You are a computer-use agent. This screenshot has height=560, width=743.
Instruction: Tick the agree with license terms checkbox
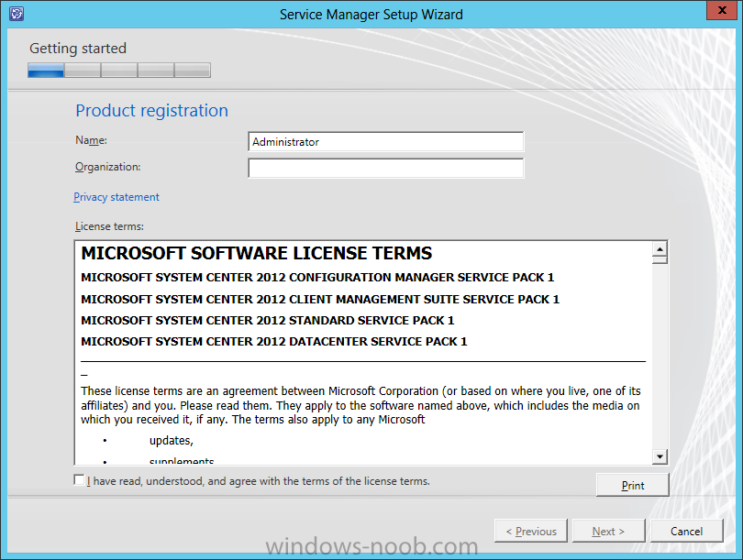point(79,480)
